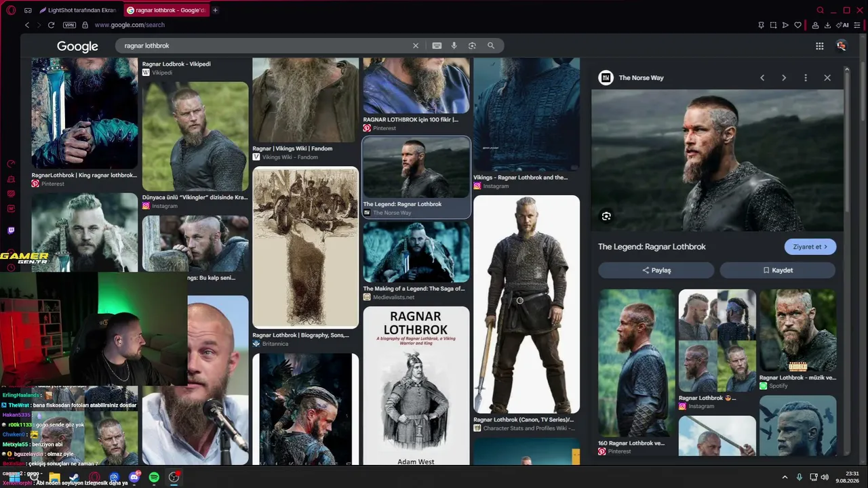Show previous image in preview panel
The height and width of the screenshot is (488, 868).
pyautogui.click(x=762, y=78)
